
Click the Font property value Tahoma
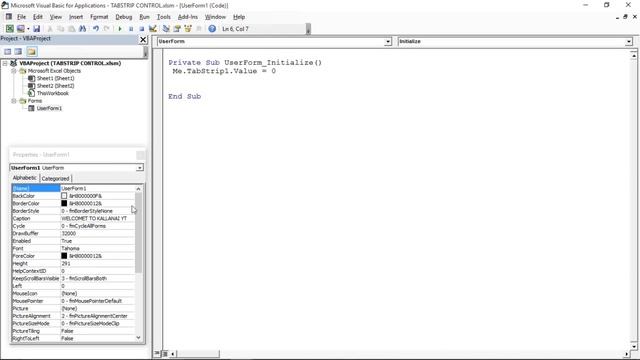click(70, 249)
